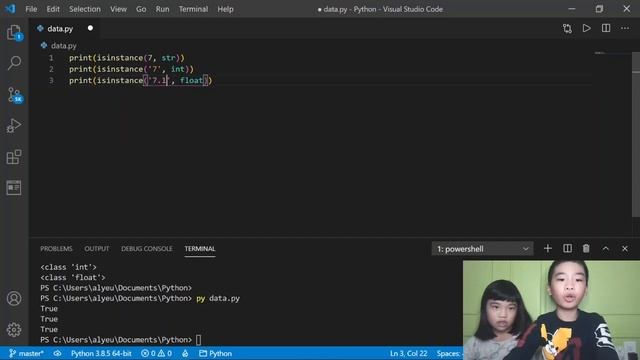640x360 pixels.
Task: Switch to the OUTPUT panel tab
Action: pos(97,249)
